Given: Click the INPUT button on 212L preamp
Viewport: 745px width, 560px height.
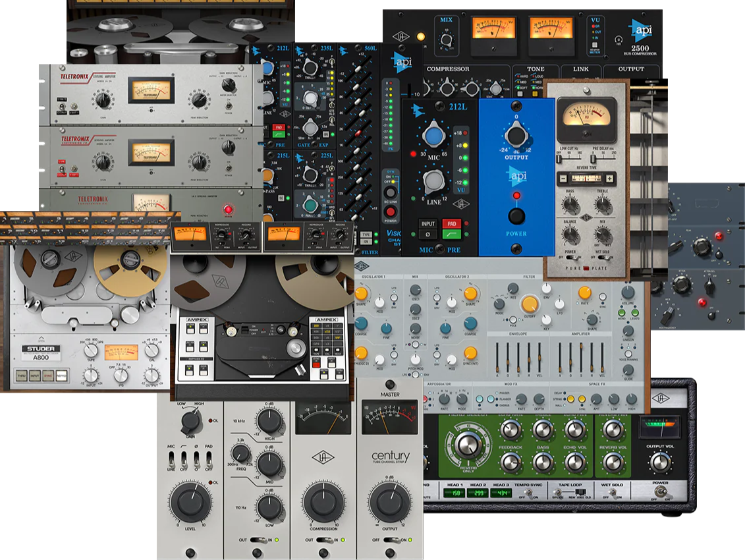Looking at the screenshot, I should [x=428, y=223].
